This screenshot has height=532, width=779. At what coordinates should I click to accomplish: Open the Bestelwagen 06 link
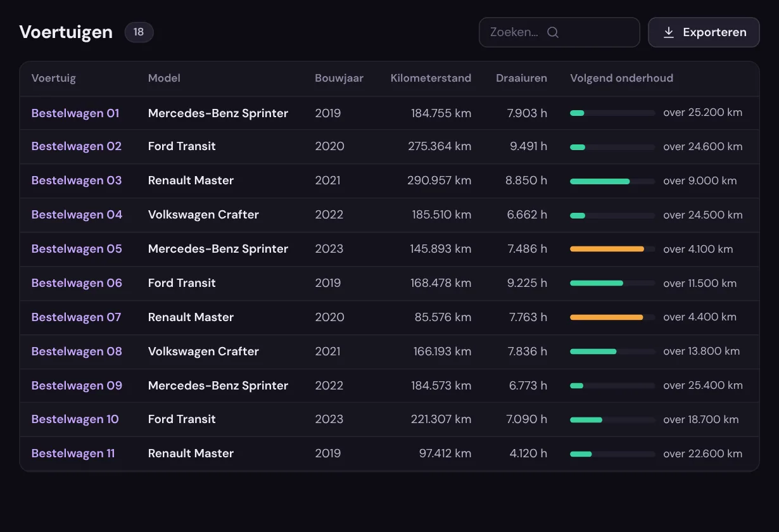coord(77,283)
